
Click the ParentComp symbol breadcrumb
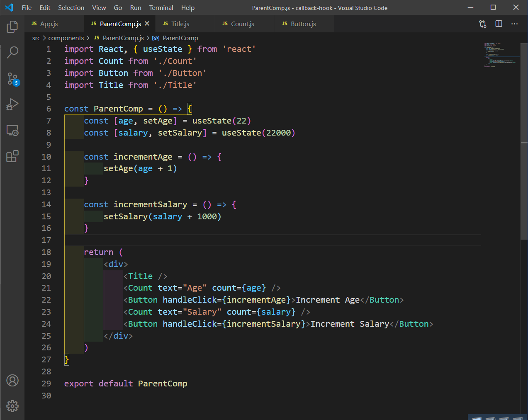tap(180, 38)
